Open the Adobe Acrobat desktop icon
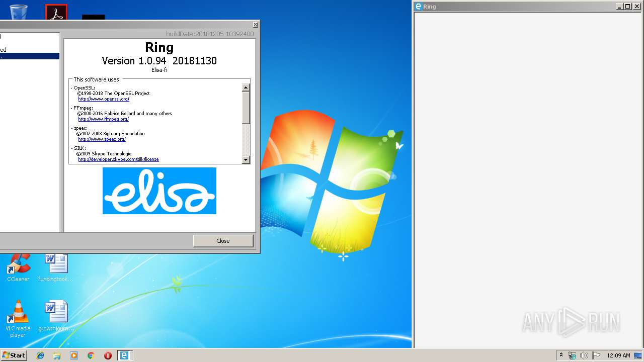This screenshot has width=644, height=362. click(x=56, y=12)
